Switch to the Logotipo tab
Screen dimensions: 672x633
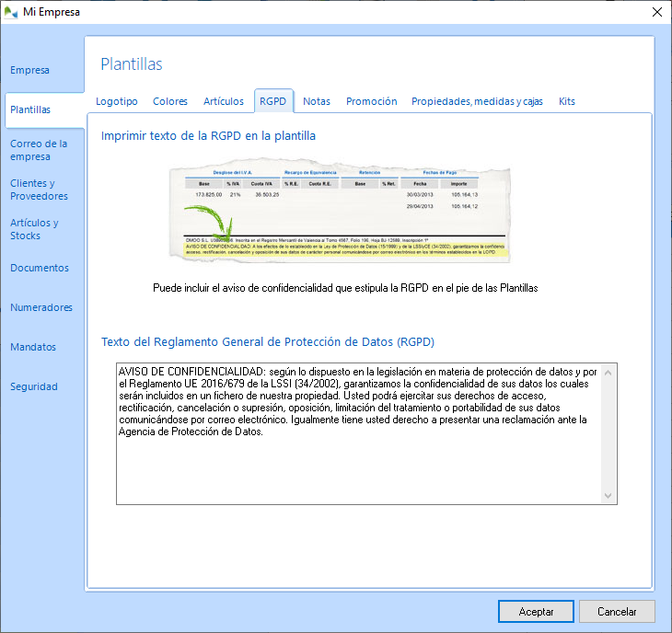(x=117, y=101)
